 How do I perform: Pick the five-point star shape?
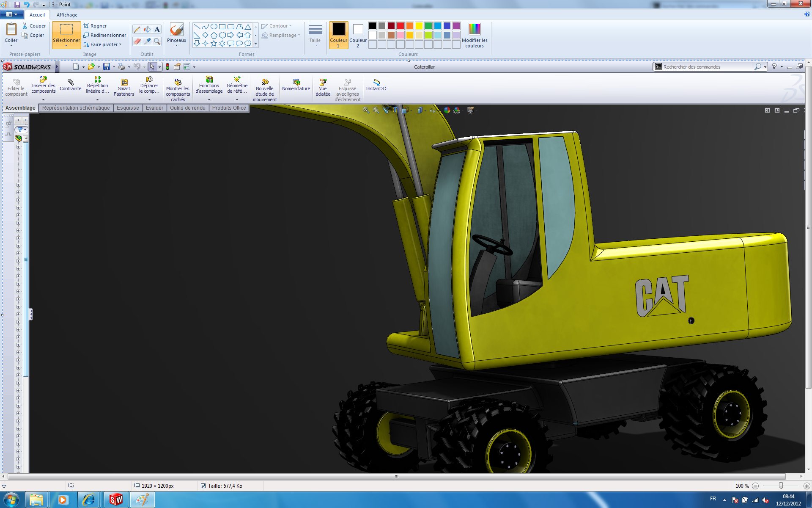(214, 43)
